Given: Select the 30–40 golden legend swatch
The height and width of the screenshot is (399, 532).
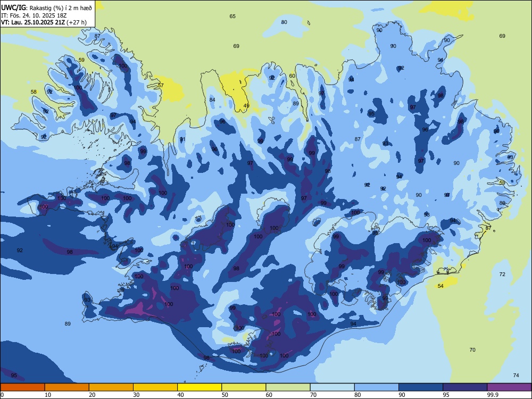Looking at the screenshot, I should pyautogui.click(x=155, y=387).
